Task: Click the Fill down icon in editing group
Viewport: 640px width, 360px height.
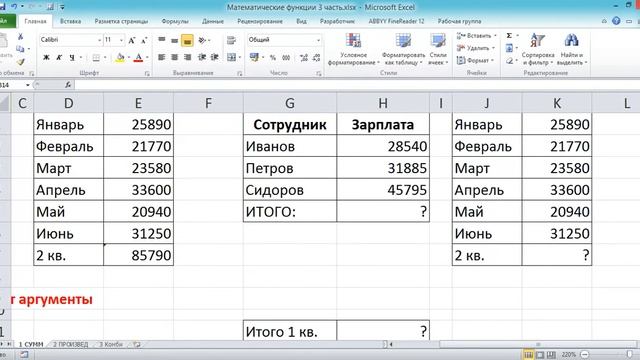Action: click(509, 48)
